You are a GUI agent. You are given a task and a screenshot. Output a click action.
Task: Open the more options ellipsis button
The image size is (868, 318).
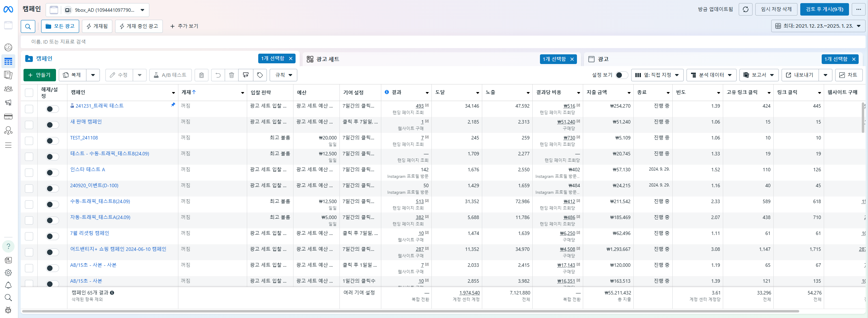click(x=859, y=9)
